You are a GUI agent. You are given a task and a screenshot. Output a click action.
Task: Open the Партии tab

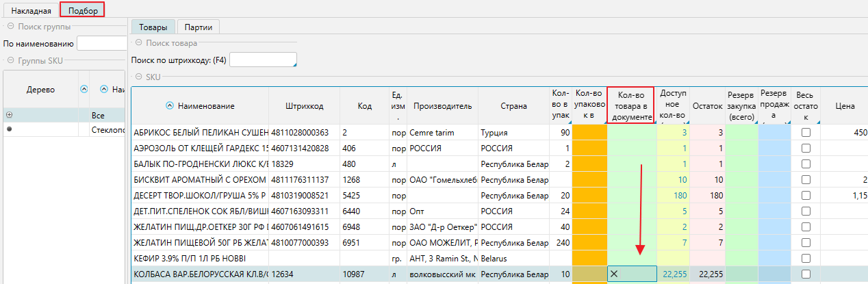(198, 27)
